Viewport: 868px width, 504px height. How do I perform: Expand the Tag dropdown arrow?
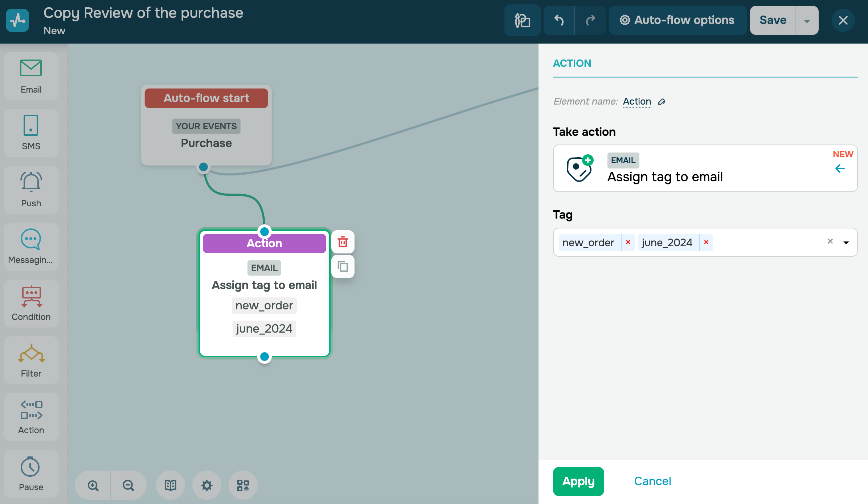click(846, 243)
